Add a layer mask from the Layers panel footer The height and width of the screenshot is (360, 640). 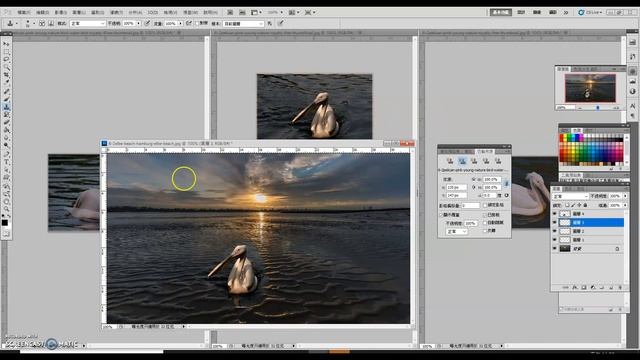click(x=584, y=287)
